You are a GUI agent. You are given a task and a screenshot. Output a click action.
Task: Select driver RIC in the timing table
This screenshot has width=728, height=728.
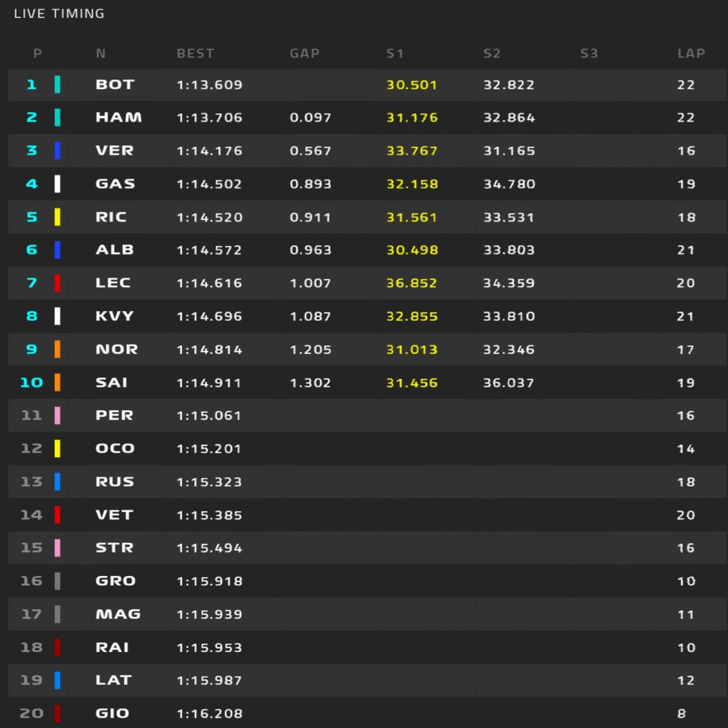[111, 217]
